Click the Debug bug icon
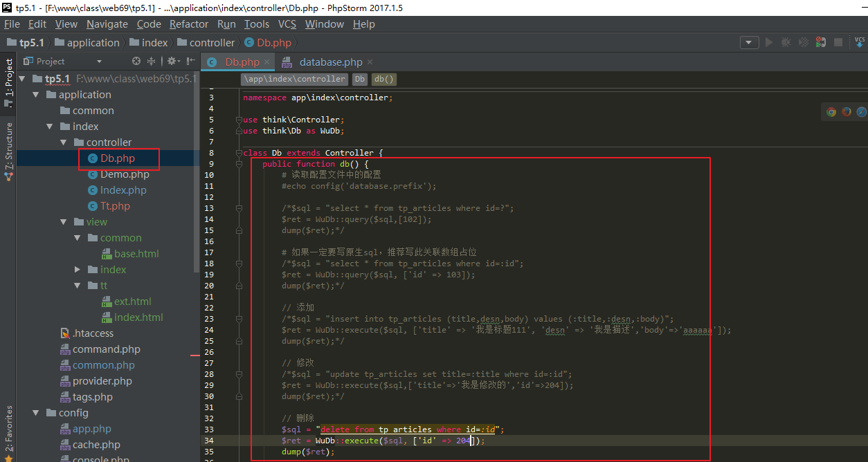The height and width of the screenshot is (462, 868). pyautogui.click(x=786, y=42)
